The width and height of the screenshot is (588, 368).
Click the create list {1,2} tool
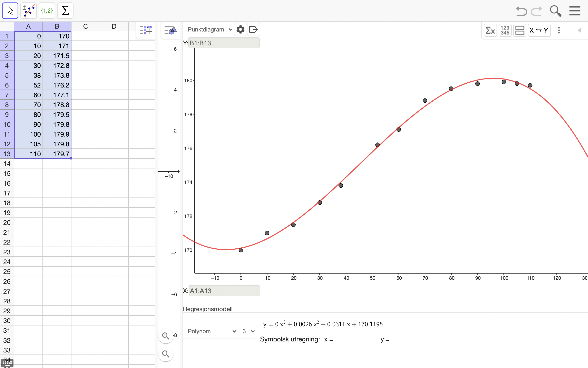(x=47, y=11)
